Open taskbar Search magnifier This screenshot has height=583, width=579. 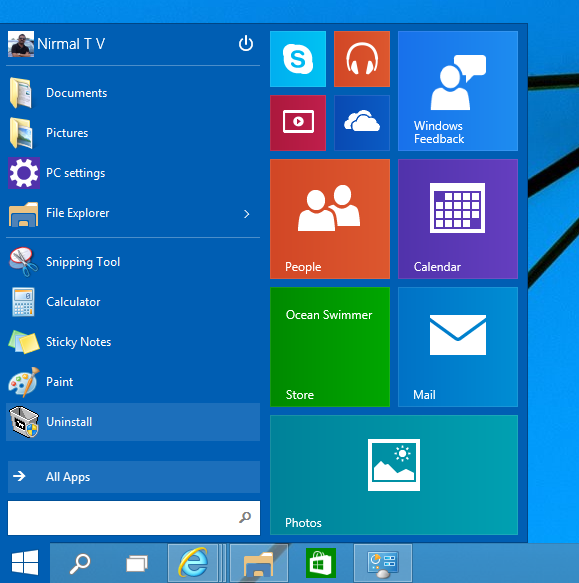80,563
